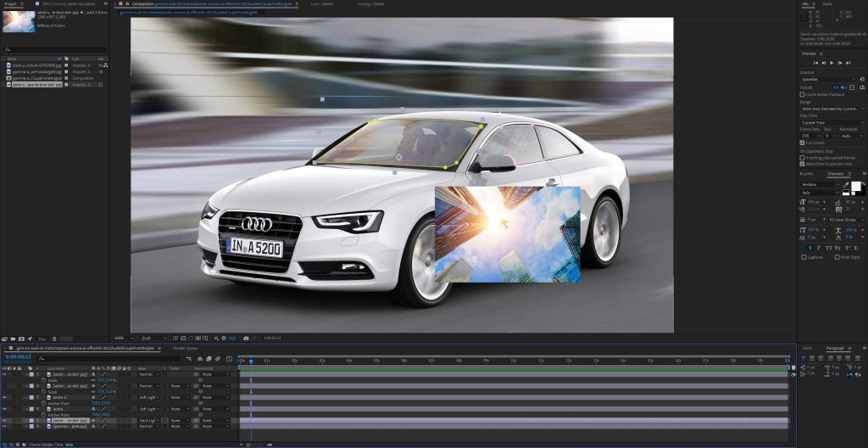This screenshot has width=868, height=448.
Task: Click the Project panel search field
Action: (54, 49)
